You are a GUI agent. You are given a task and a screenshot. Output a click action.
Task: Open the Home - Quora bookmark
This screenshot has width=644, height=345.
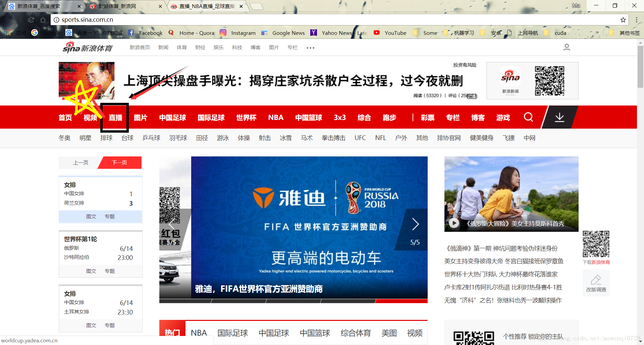point(191,33)
